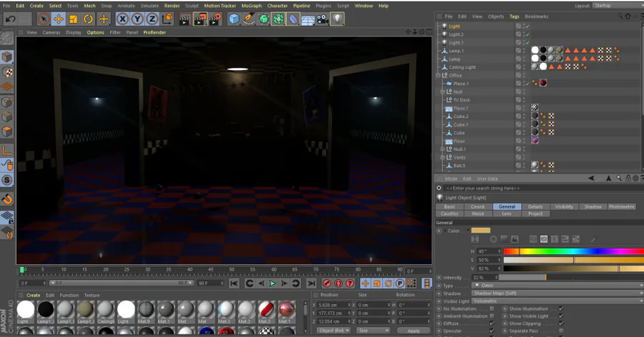Open the light Type dropdown showing Omni
The image size is (644, 337).
(557, 285)
